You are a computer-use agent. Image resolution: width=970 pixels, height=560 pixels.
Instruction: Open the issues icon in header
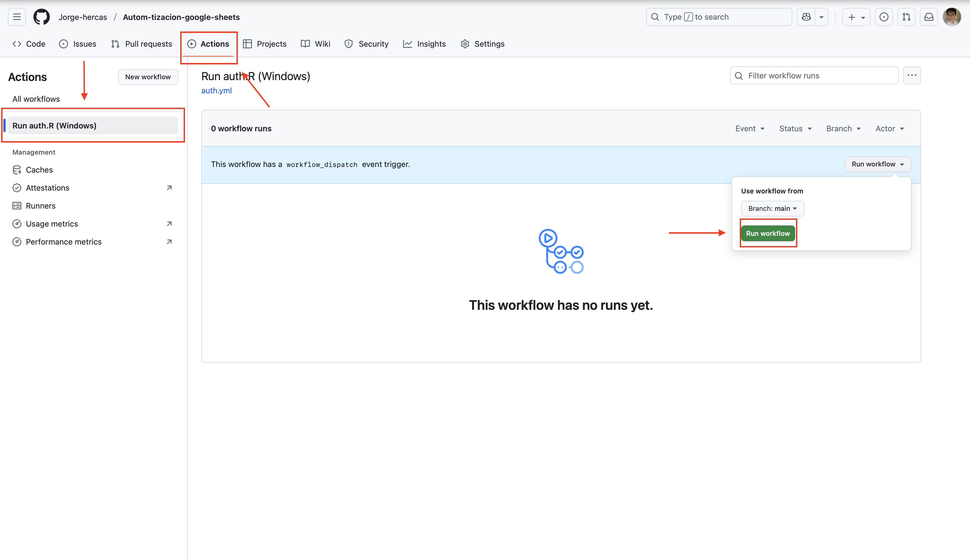click(x=883, y=17)
